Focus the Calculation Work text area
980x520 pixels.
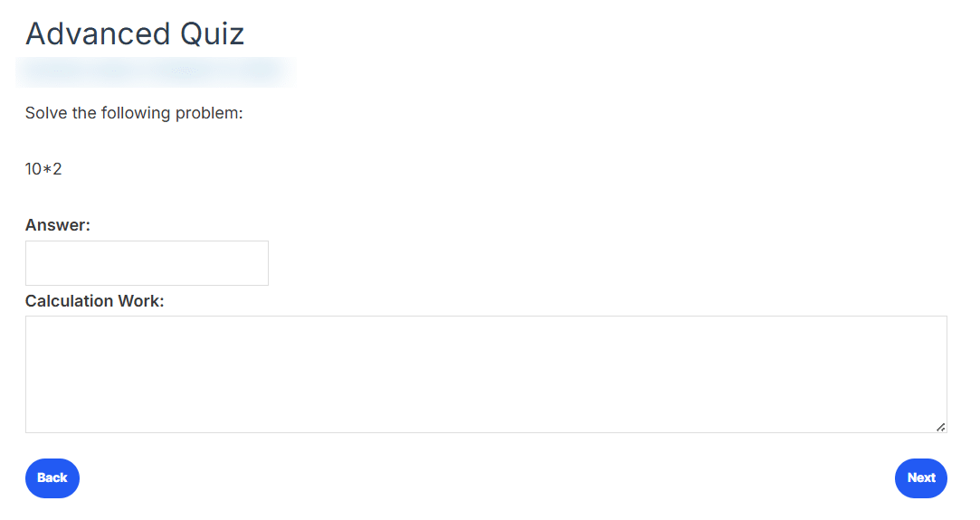tap(486, 373)
